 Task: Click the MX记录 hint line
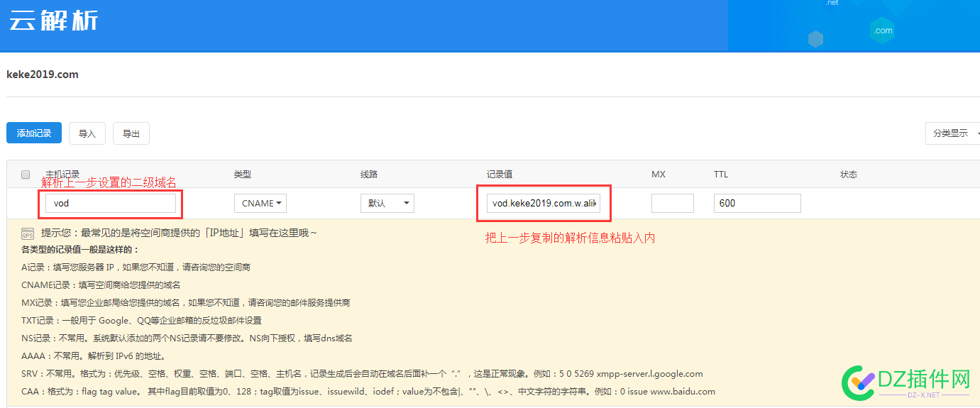click(185, 303)
